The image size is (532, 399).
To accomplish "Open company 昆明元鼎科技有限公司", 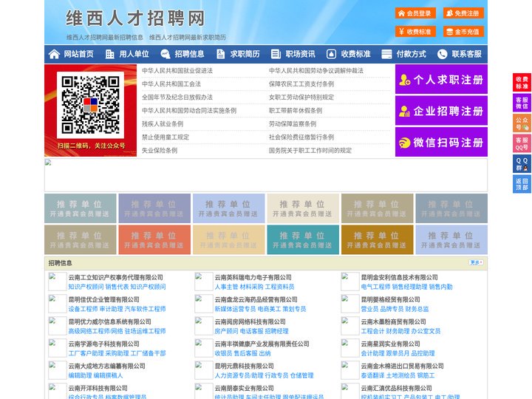I will [x=245, y=366].
